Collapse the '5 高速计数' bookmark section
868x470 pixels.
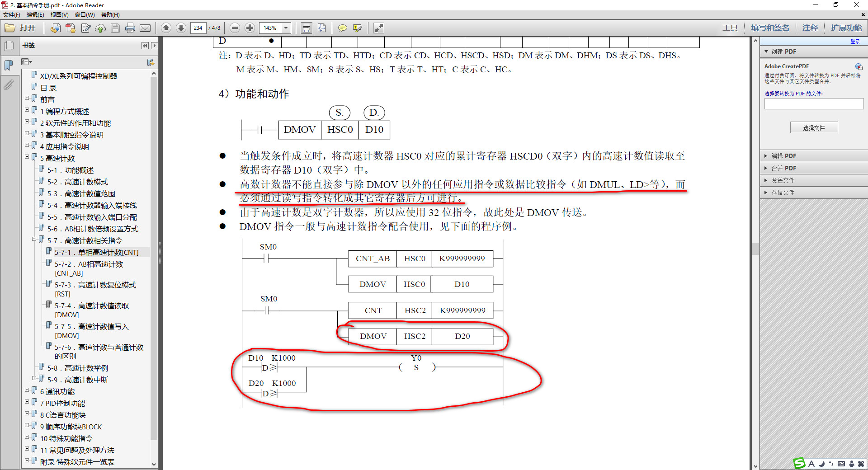click(27, 157)
